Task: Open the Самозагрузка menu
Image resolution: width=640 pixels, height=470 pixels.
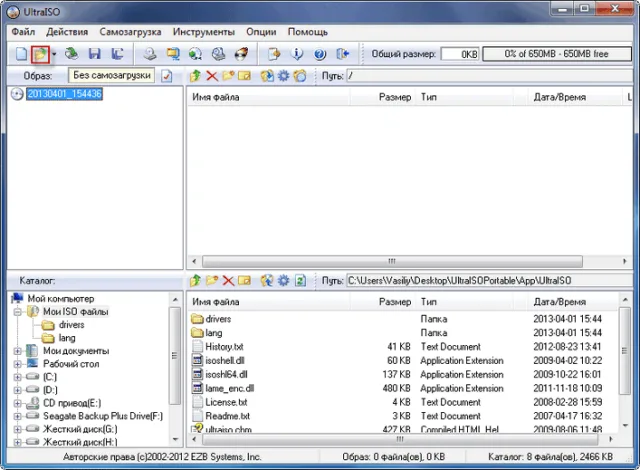Action: coord(130,32)
